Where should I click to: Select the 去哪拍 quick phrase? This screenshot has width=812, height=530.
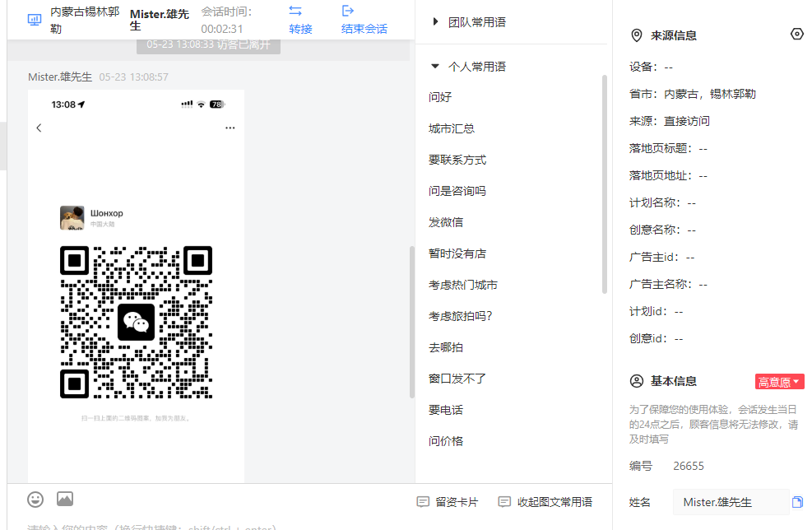pos(446,347)
